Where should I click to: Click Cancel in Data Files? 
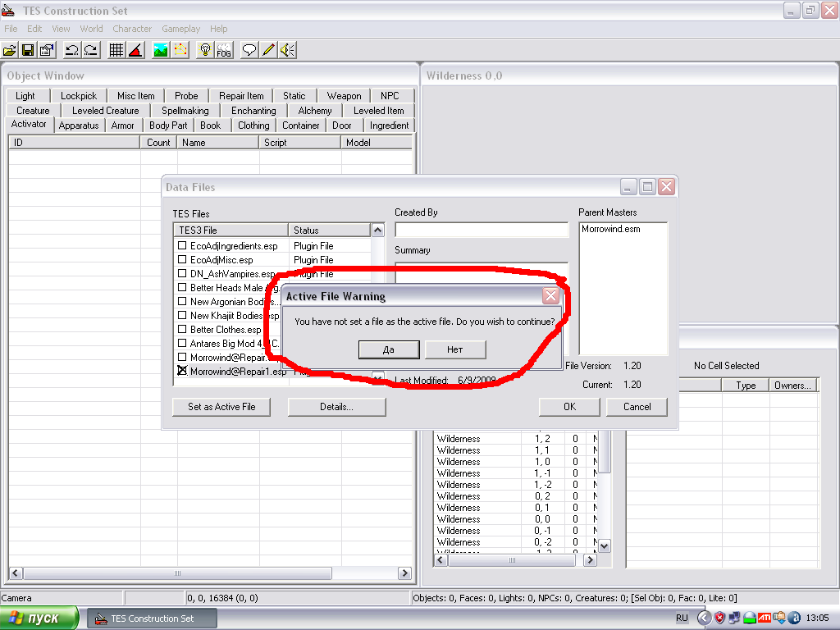coord(637,407)
